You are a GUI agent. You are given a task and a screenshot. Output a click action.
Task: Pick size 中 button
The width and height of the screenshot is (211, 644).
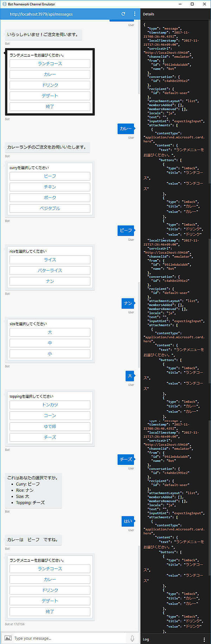(50, 343)
